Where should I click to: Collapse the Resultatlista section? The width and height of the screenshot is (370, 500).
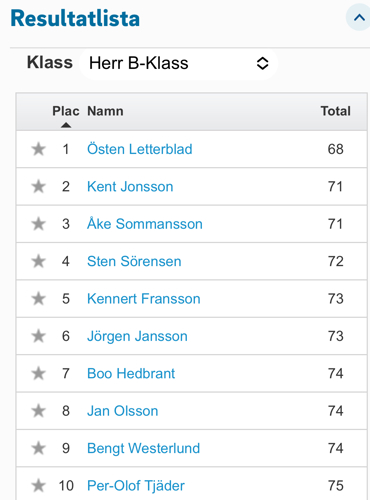click(359, 17)
